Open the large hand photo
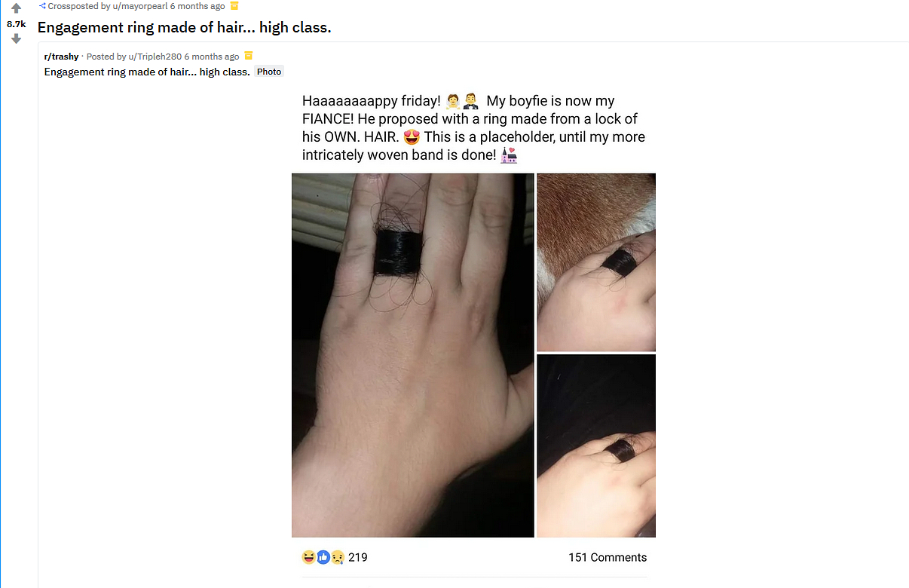The image size is (909, 588). tap(413, 355)
